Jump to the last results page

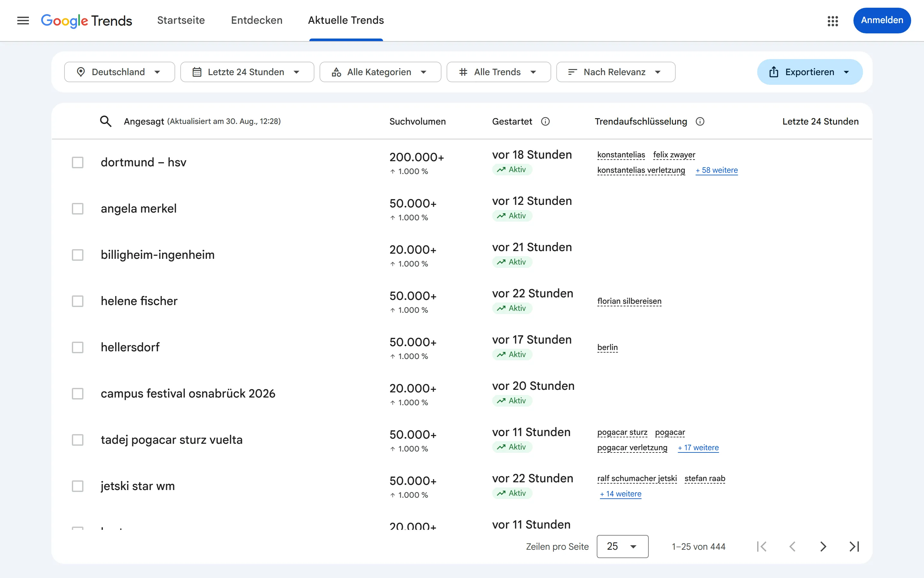pos(854,546)
